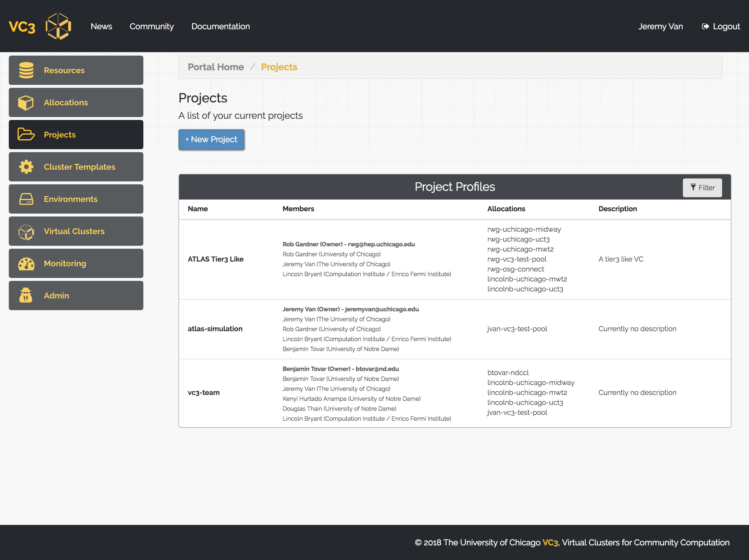749x560 pixels.
Task: Click the Virtual Clusters cube icon
Action: tap(26, 232)
